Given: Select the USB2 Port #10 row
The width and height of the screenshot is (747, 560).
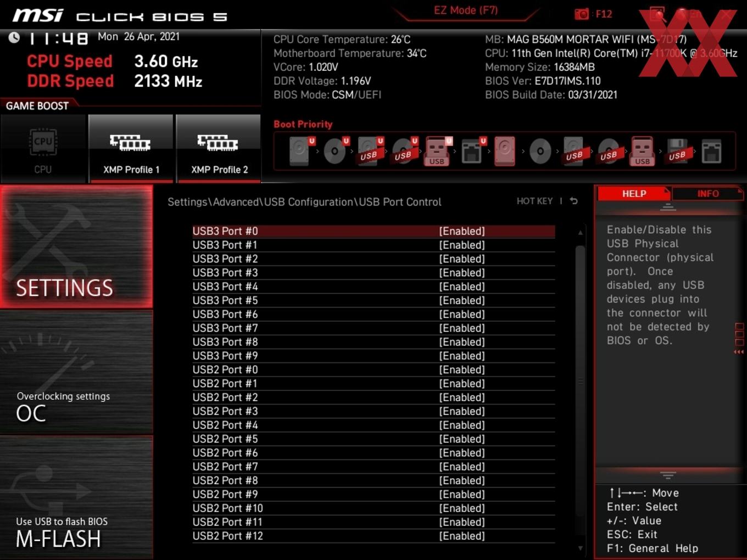Looking at the screenshot, I should (x=374, y=508).
